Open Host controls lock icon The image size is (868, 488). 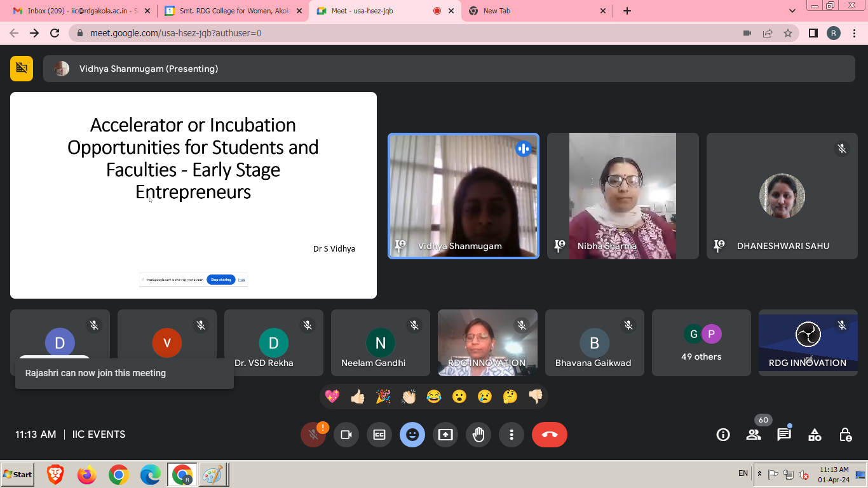845,435
